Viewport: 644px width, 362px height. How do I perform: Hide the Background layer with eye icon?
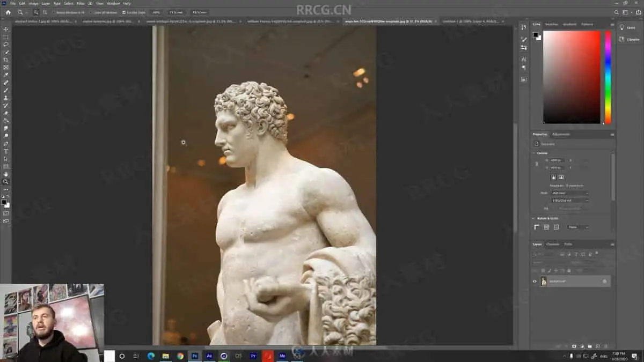point(535,281)
